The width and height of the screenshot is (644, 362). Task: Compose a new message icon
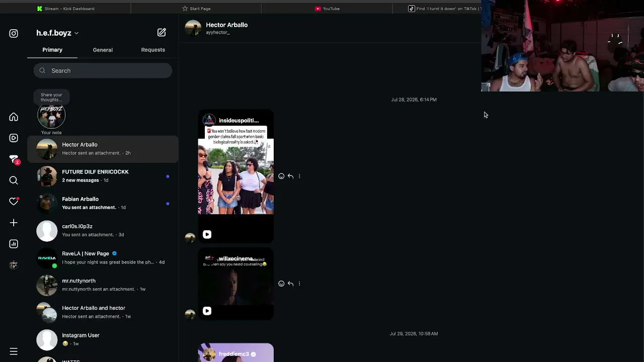[x=162, y=32]
